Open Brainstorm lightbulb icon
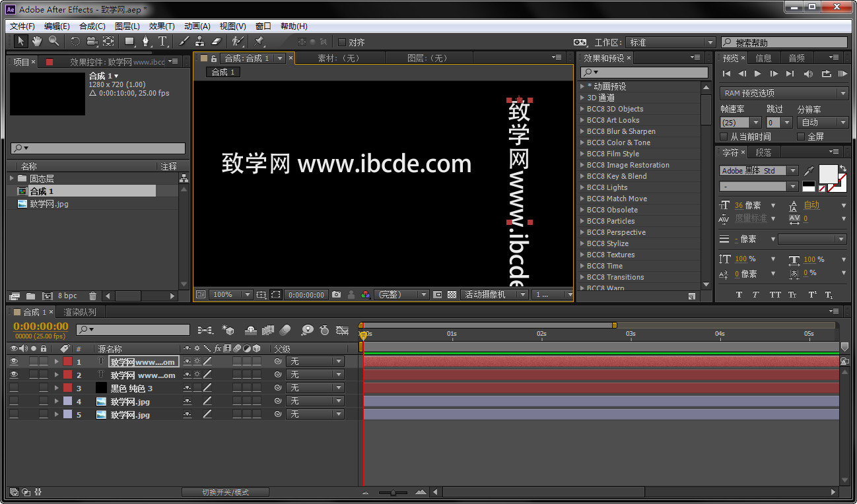 pyautogui.click(x=307, y=330)
